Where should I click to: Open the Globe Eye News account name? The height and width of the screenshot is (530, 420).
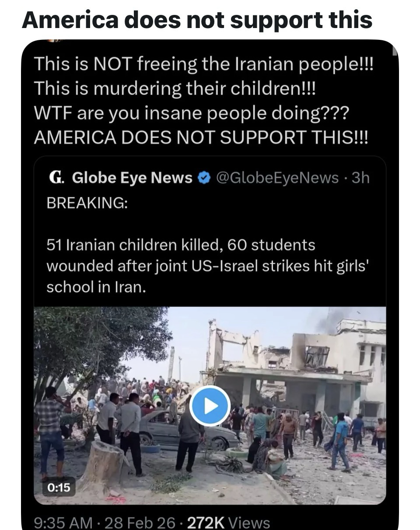pos(132,178)
